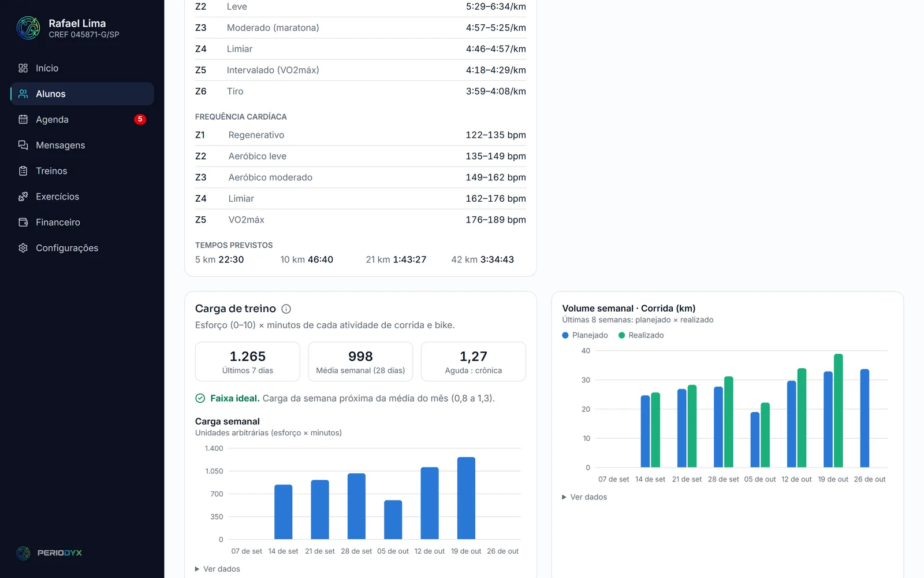
Task: Open the Exercícios dumbbell icon
Action: click(x=23, y=197)
